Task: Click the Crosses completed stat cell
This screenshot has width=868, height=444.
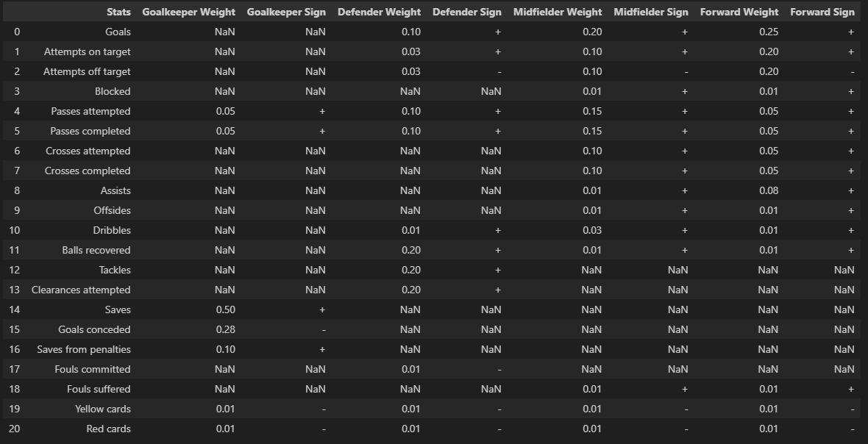Action: [x=88, y=171]
